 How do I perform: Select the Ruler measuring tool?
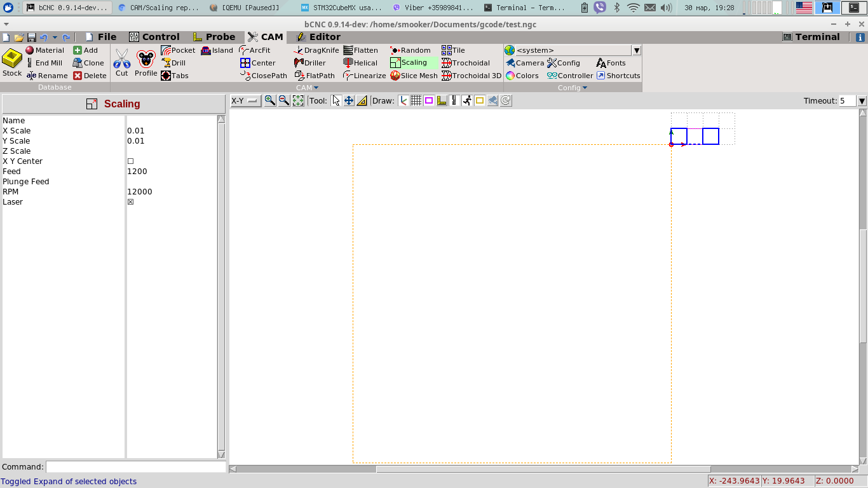(362, 100)
